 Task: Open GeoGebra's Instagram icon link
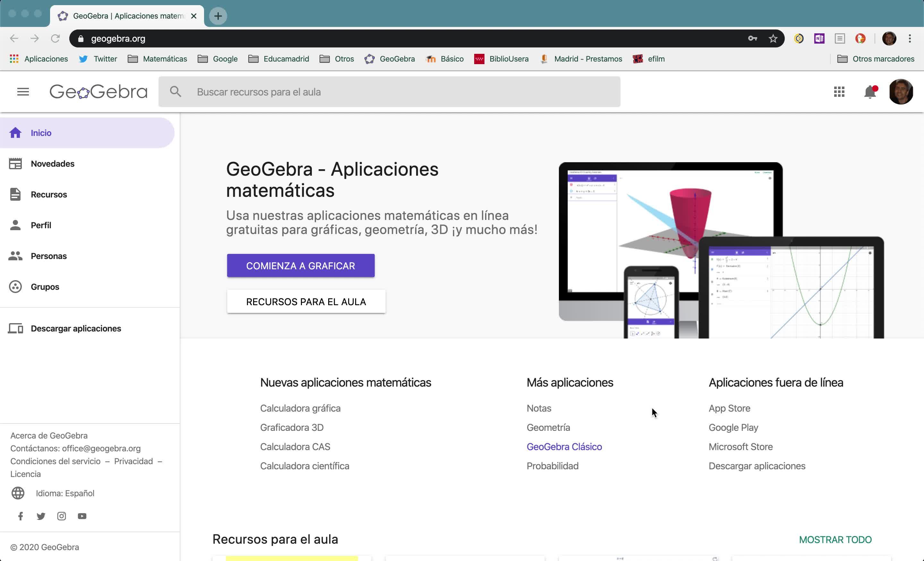(x=62, y=516)
